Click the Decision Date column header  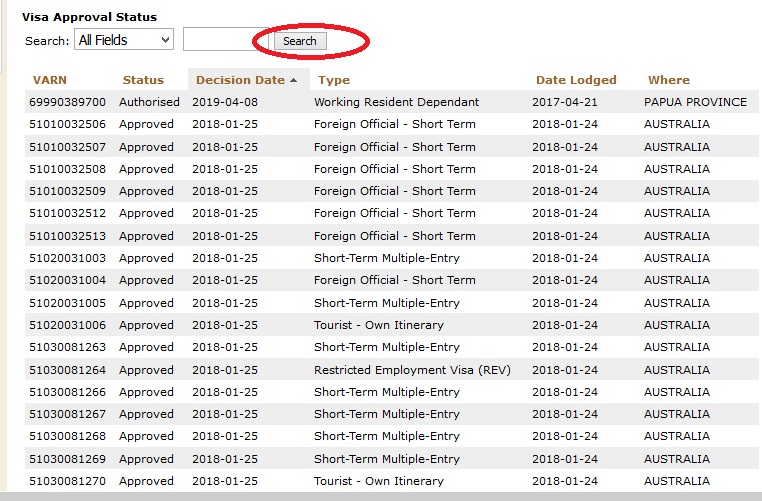tap(240, 80)
